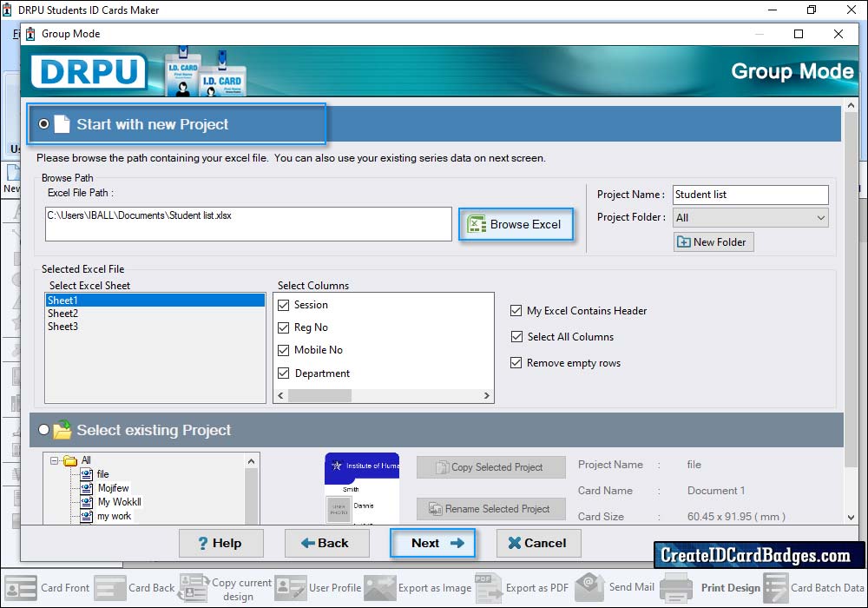Select Sheet2 in the Excel sheet list
Screen dimensions: 868x608
pyautogui.click(x=155, y=314)
